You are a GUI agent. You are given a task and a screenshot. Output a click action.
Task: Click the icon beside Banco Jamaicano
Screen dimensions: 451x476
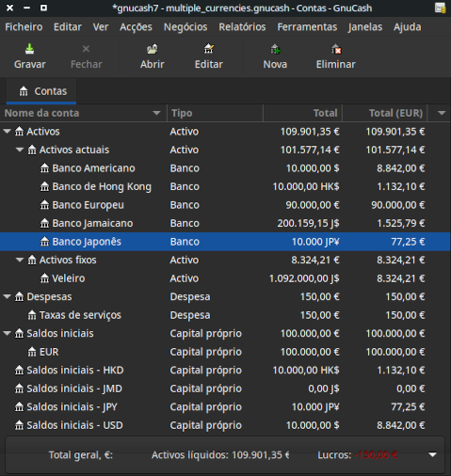[x=44, y=223]
